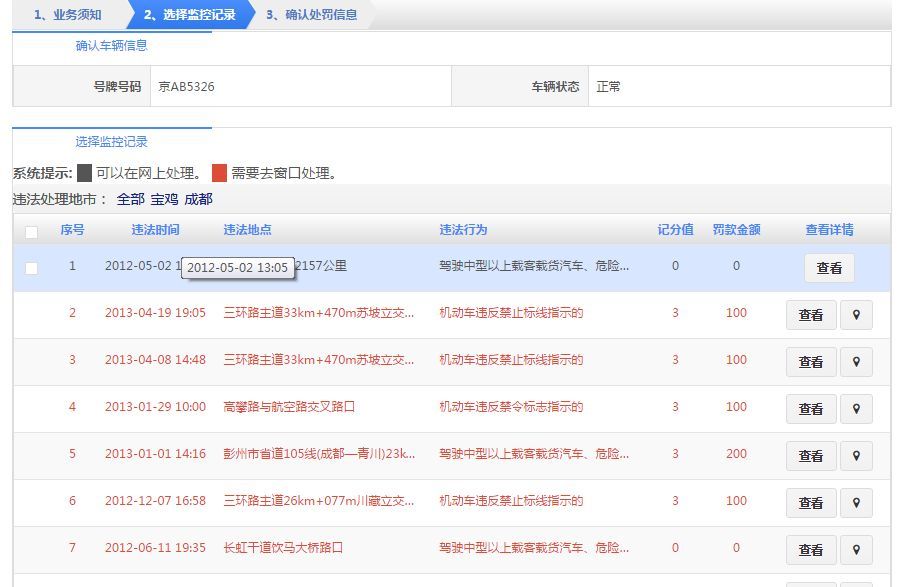Click the 罚款金额 column header
907x587 pixels.
(x=736, y=230)
